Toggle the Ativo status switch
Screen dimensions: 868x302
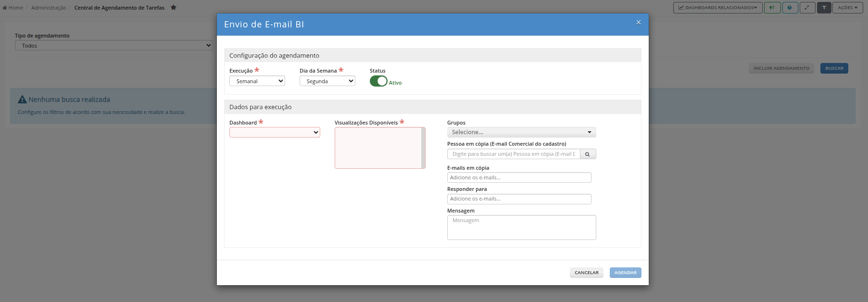pos(378,81)
